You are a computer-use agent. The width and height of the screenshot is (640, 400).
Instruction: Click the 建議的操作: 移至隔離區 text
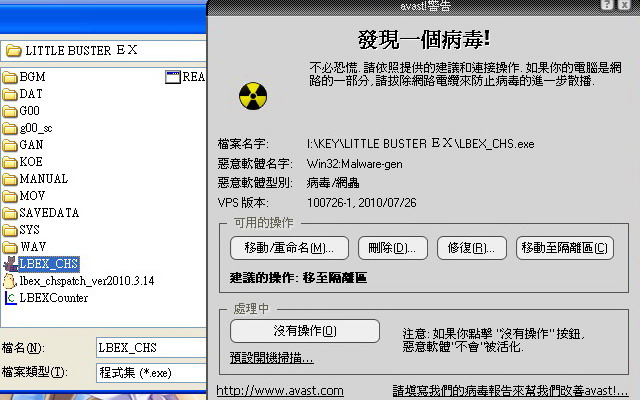[298, 278]
